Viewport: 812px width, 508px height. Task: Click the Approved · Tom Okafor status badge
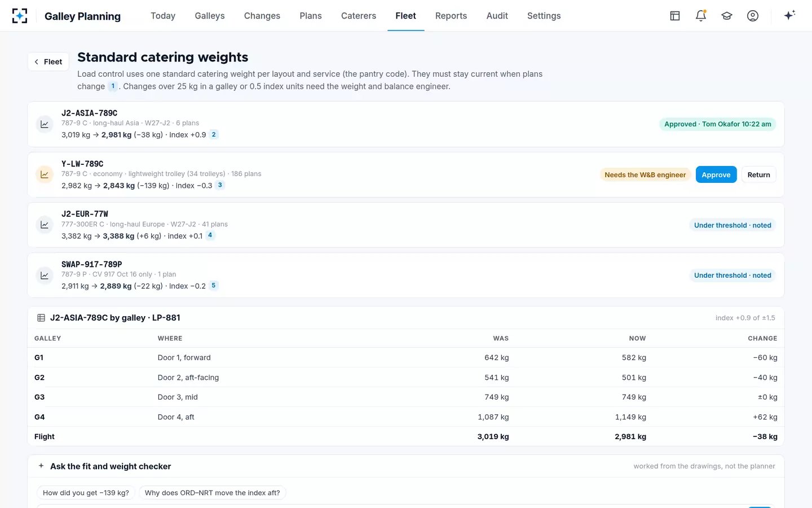pyautogui.click(x=718, y=124)
